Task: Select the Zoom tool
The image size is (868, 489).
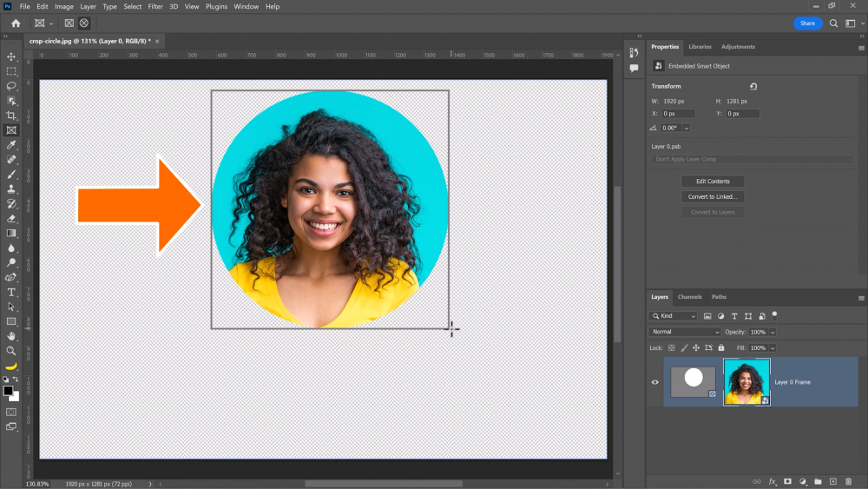Action: click(x=11, y=351)
